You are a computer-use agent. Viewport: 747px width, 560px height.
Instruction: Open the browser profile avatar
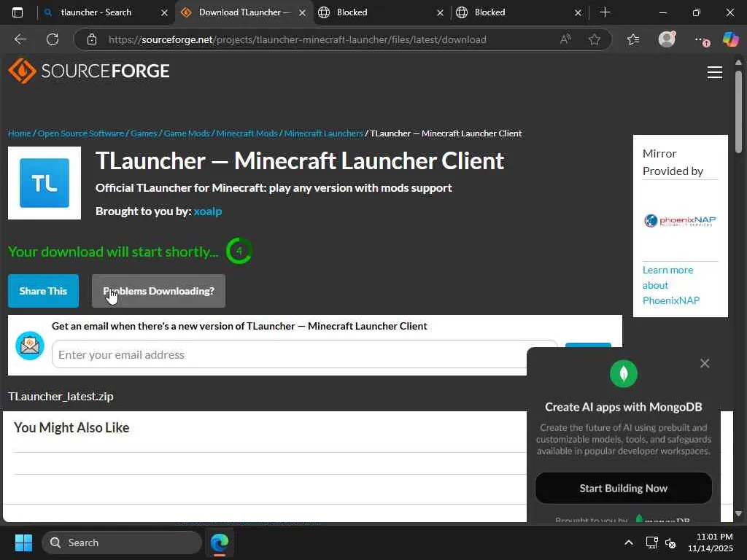tap(667, 39)
